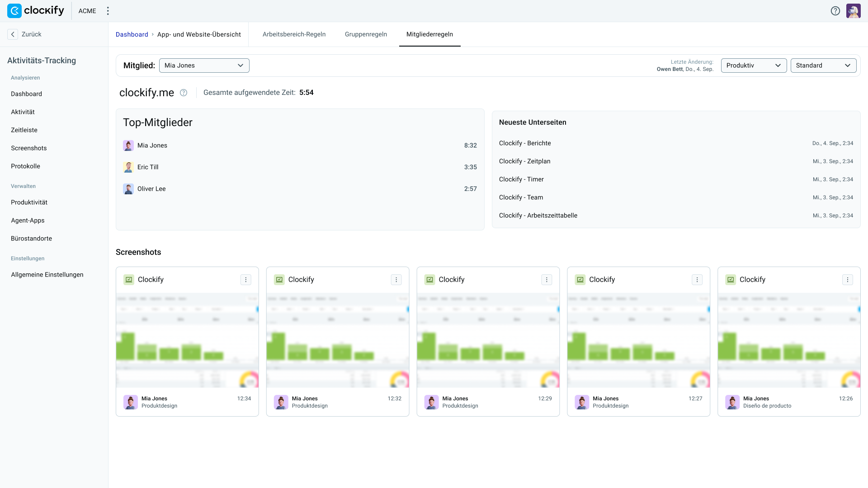Screen dimensions: 868x488
Task: Open Dashboard in the sidebar
Action: coord(27,94)
